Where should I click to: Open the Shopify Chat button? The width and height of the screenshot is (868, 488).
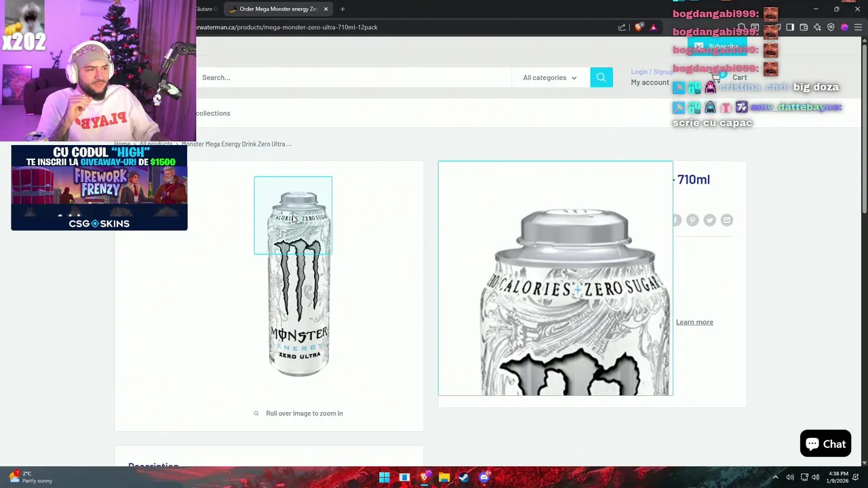pos(825,444)
